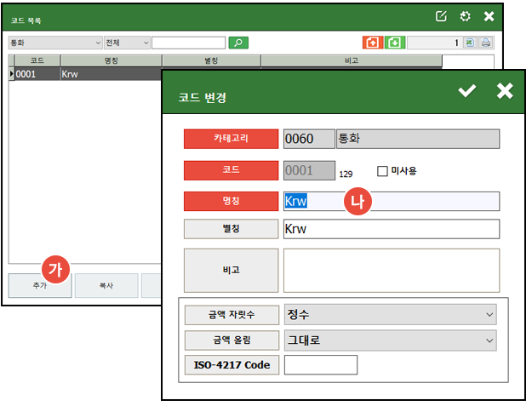Click the 금액 올림 label button

click(232, 340)
